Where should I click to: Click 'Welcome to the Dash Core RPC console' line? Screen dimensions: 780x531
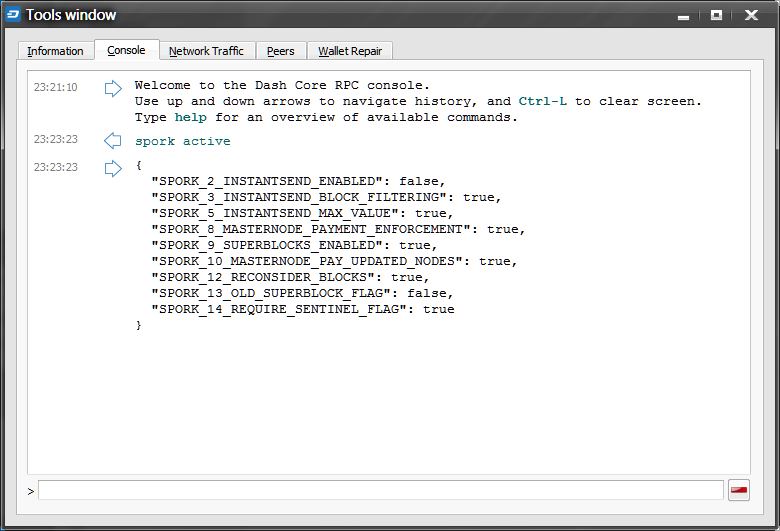(x=282, y=86)
